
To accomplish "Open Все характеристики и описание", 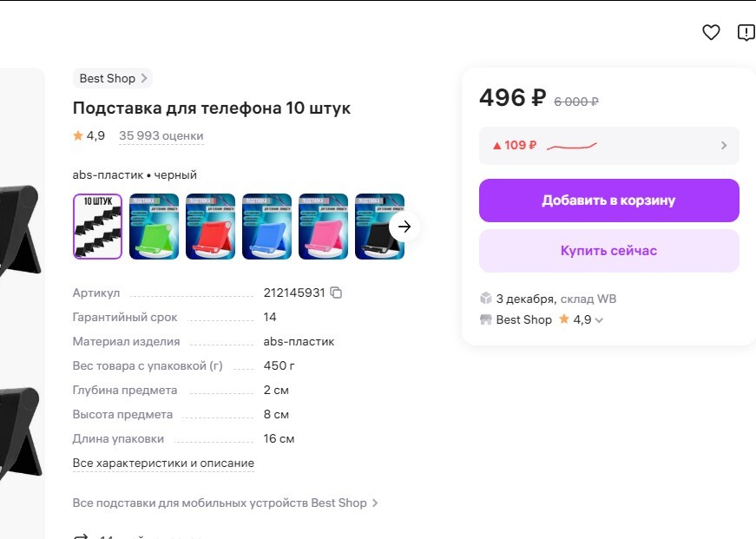I will [163, 463].
